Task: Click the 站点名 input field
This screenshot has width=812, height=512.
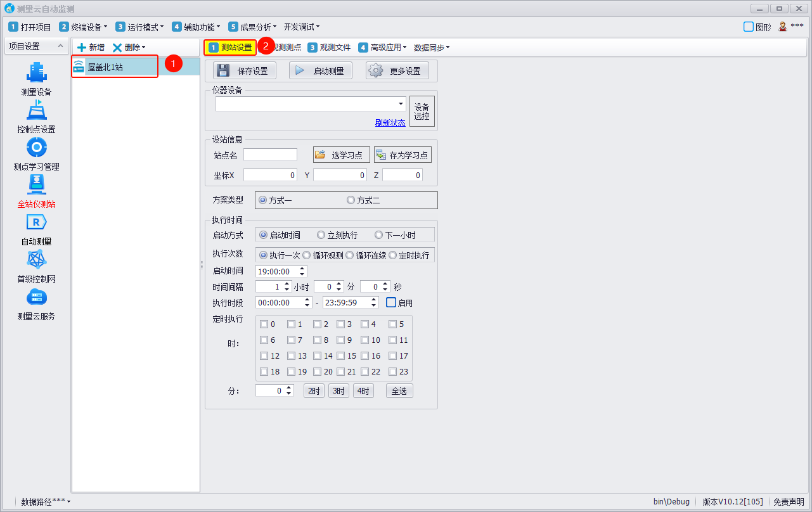Action: click(x=270, y=155)
